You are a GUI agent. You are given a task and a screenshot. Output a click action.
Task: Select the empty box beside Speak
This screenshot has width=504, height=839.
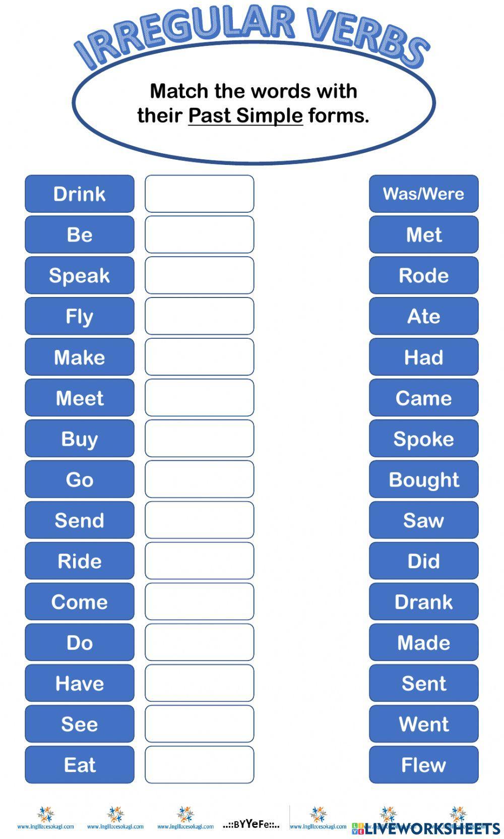200,275
